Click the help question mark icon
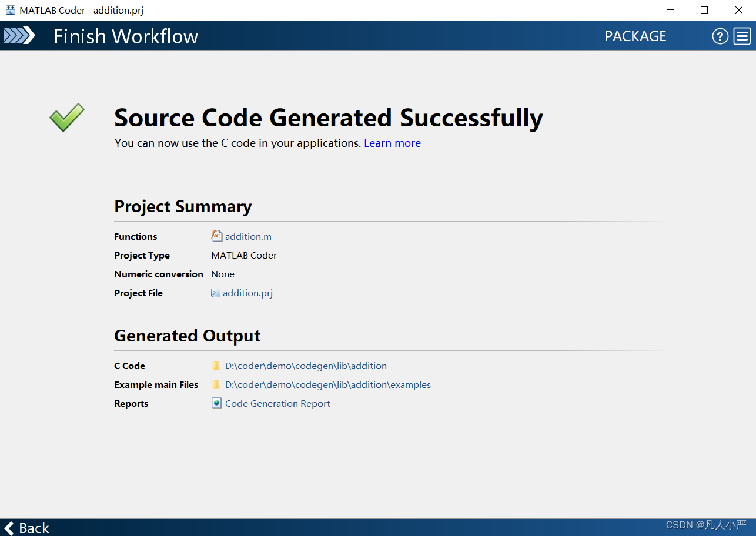 pyautogui.click(x=720, y=36)
